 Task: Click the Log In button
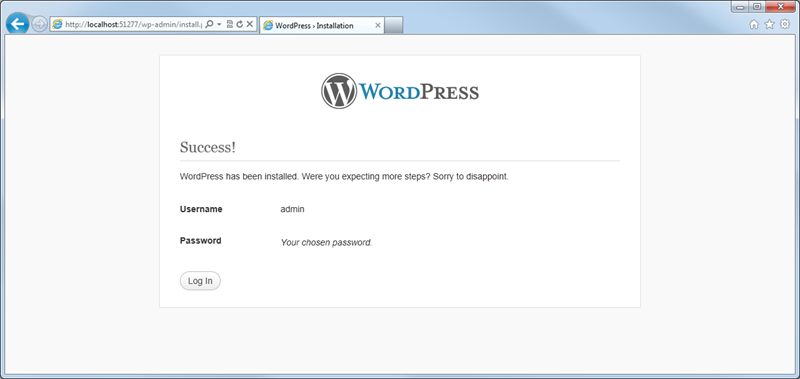(x=200, y=281)
